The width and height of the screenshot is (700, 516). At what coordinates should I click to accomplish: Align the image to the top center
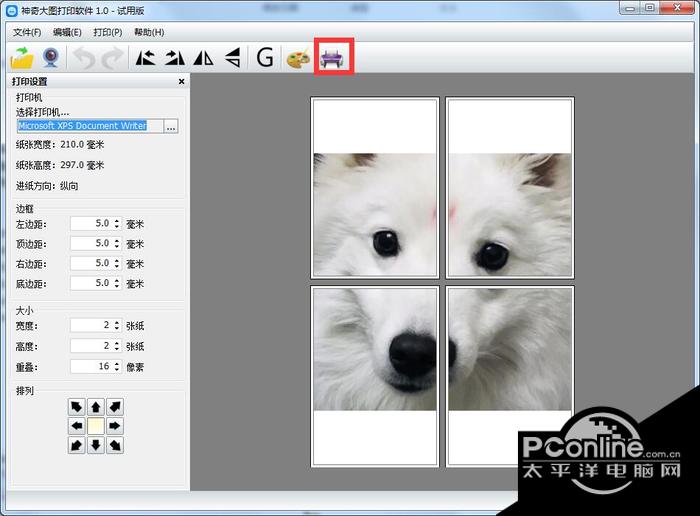tap(96, 407)
